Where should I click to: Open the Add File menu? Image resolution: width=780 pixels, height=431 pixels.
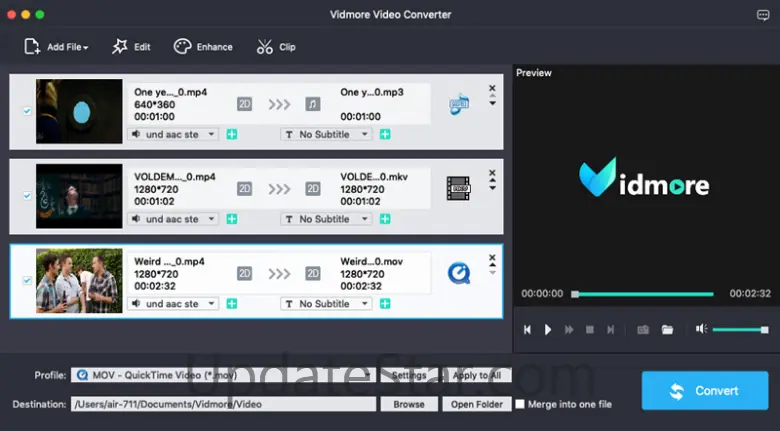pyautogui.click(x=56, y=47)
